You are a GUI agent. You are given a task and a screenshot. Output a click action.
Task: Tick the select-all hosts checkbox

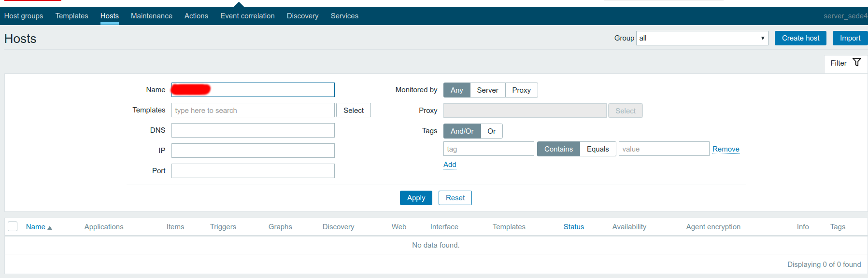13,226
